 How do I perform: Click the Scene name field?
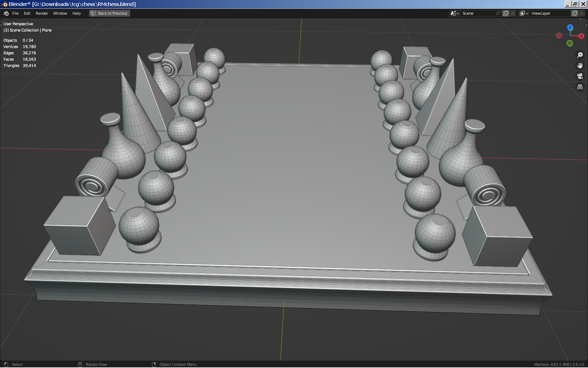pos(478,13)
